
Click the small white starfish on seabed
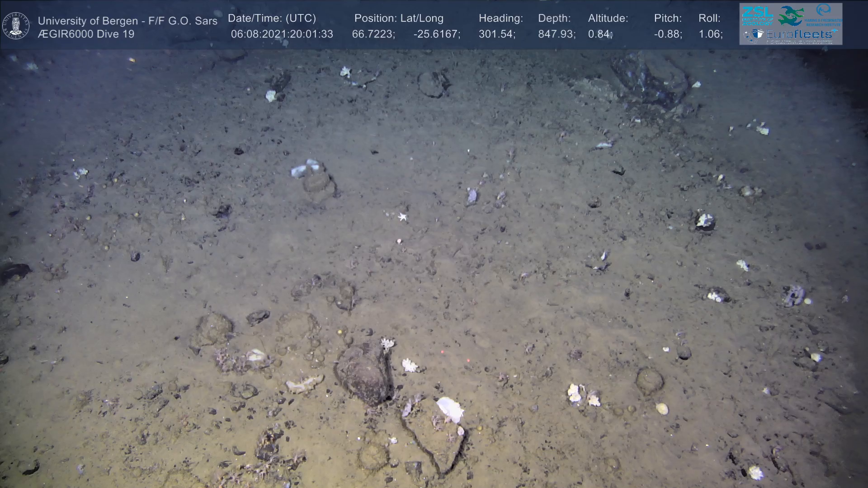pos(402,217)
